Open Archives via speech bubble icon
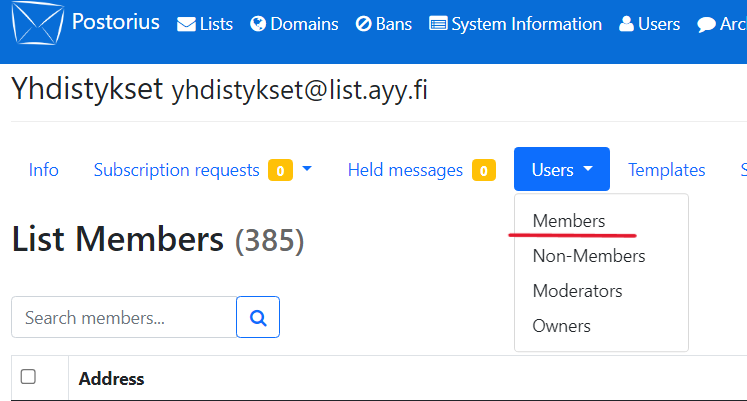Viewport: 747px width, 401px height. click(x=706, y=24)
